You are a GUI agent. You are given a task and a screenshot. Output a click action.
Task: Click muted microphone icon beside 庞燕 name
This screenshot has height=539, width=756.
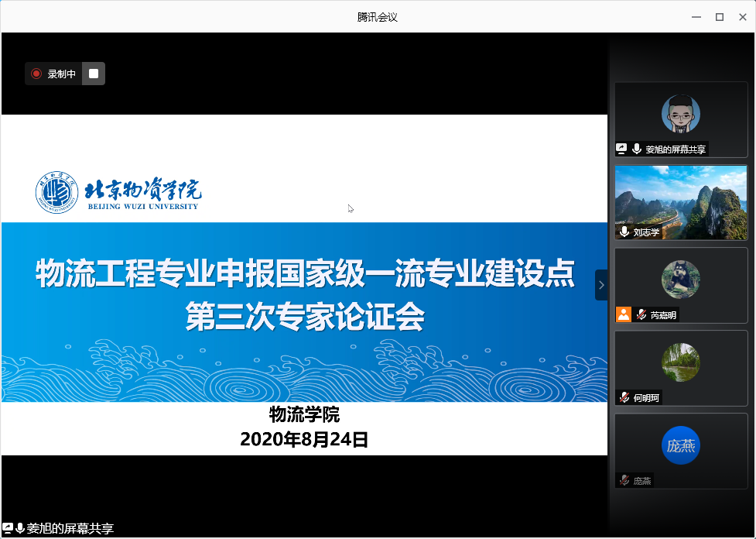[624, 480]
